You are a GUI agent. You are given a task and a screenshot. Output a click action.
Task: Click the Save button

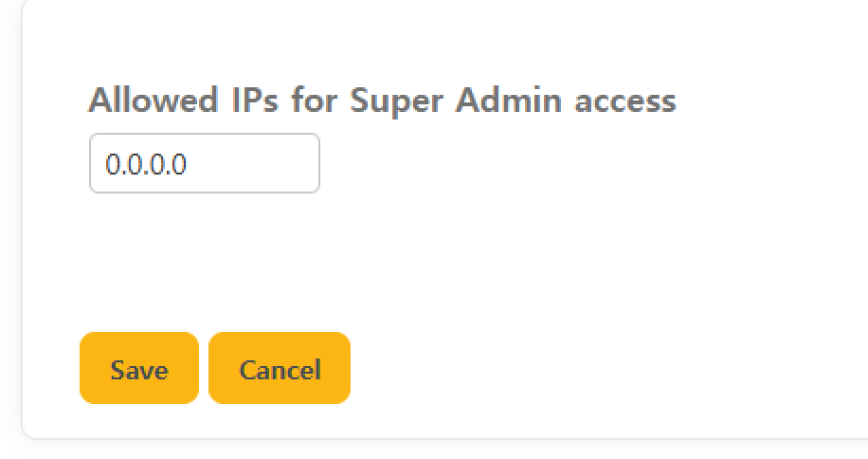pos(139,368)
